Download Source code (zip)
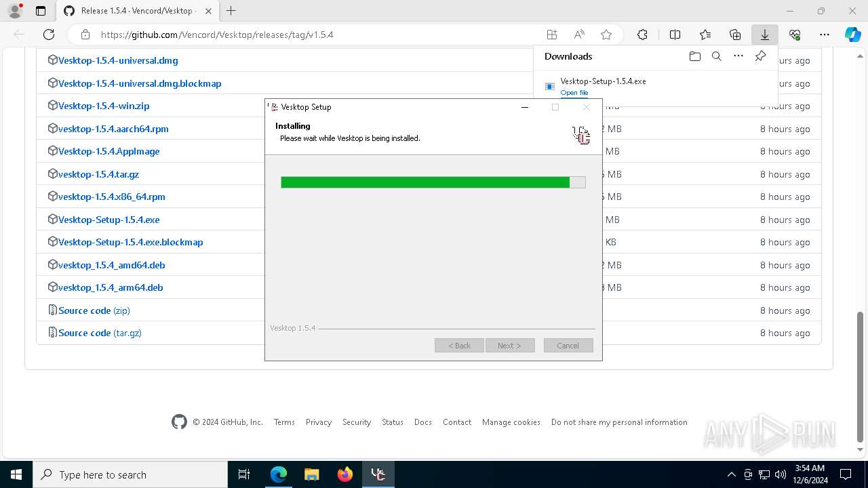 pyautogui.click(x=94, y=310)
